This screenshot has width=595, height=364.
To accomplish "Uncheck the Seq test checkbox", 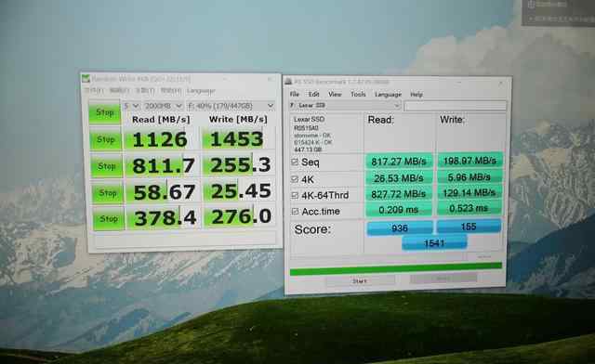I will click(x=295, y=162).
